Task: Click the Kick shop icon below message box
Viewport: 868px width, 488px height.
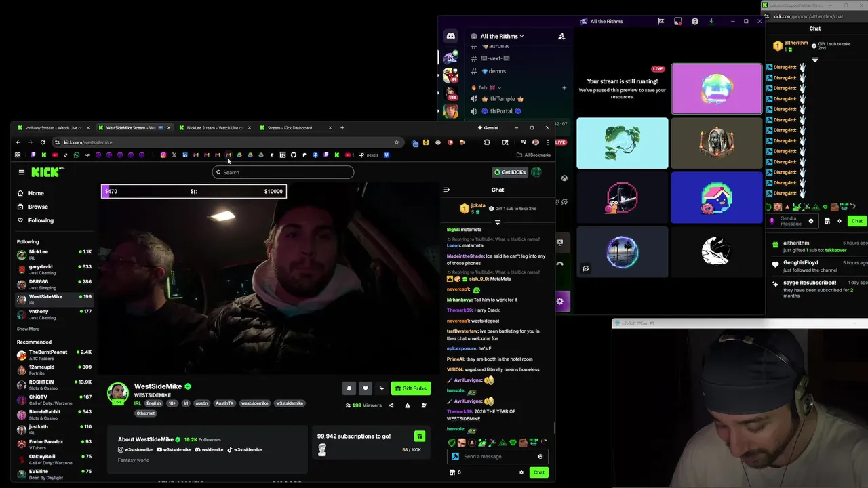Action: coord(452,472)
